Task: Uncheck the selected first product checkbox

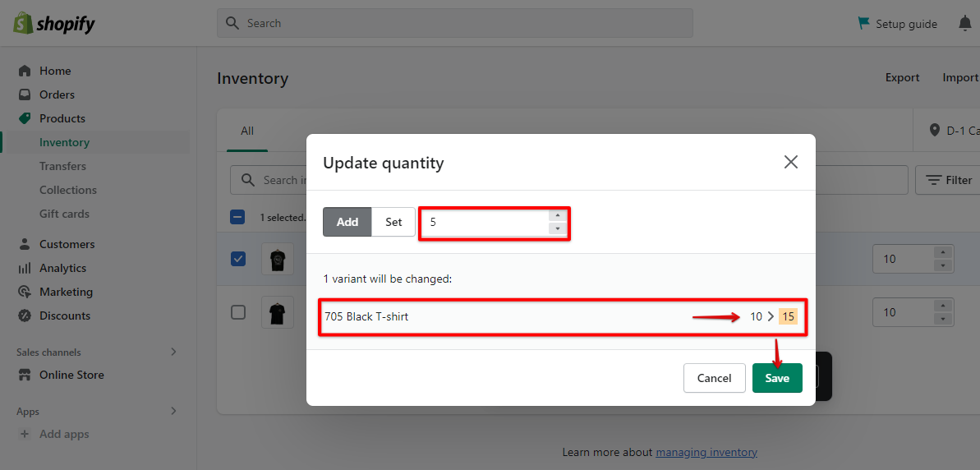Action: click(238, 259)
